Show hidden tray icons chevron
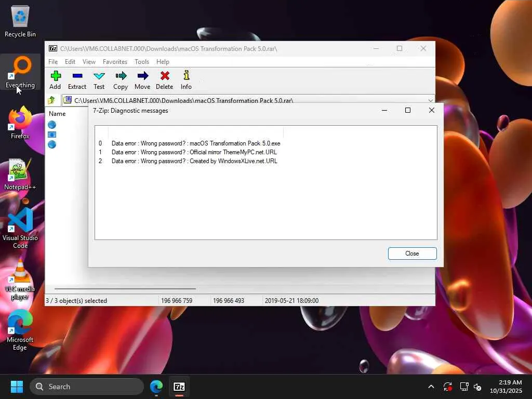This screenshot has width=532, height=399. click(x=431, y=387)
